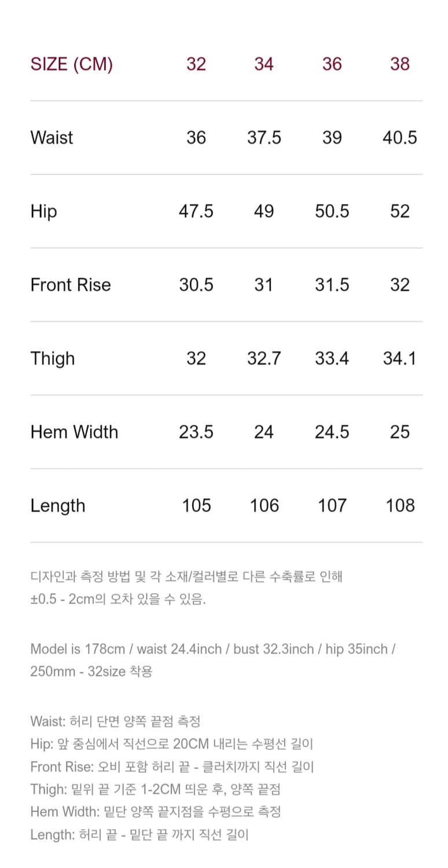448x868 pixels.
Task: Click the Front Rise measurement description line
Action: (x=172, y=767)
